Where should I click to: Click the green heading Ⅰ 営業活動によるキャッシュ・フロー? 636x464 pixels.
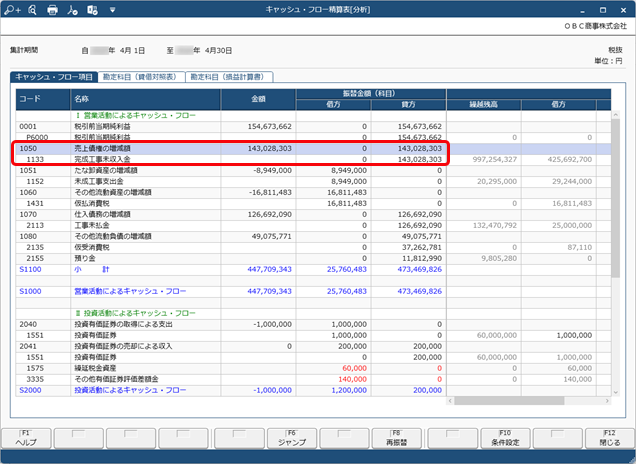[x=136, y=116]
